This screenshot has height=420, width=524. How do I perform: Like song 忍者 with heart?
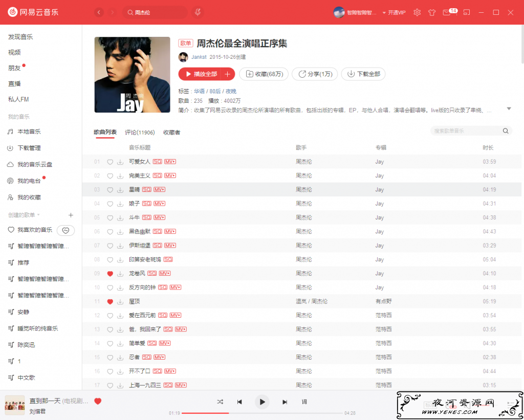coord(110,358)
